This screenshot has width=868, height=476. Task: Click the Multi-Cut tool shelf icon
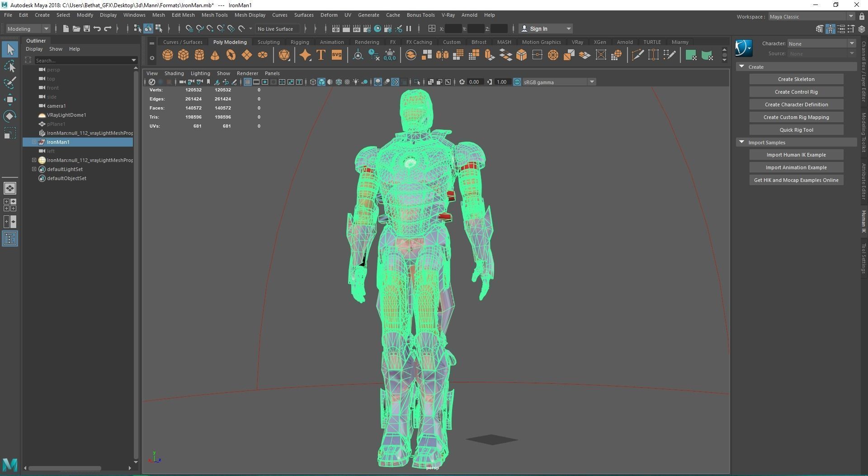[637, 55]
